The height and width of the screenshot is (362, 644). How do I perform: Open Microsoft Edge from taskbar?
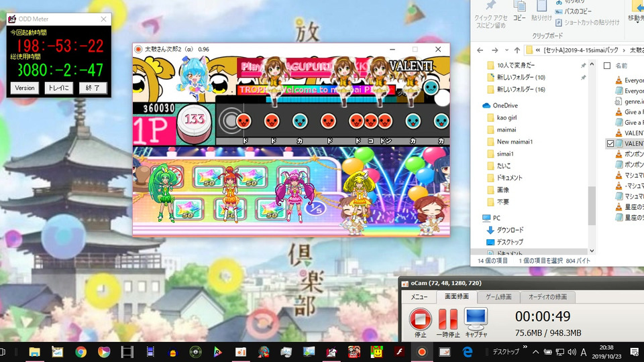[x=468, y=352]
